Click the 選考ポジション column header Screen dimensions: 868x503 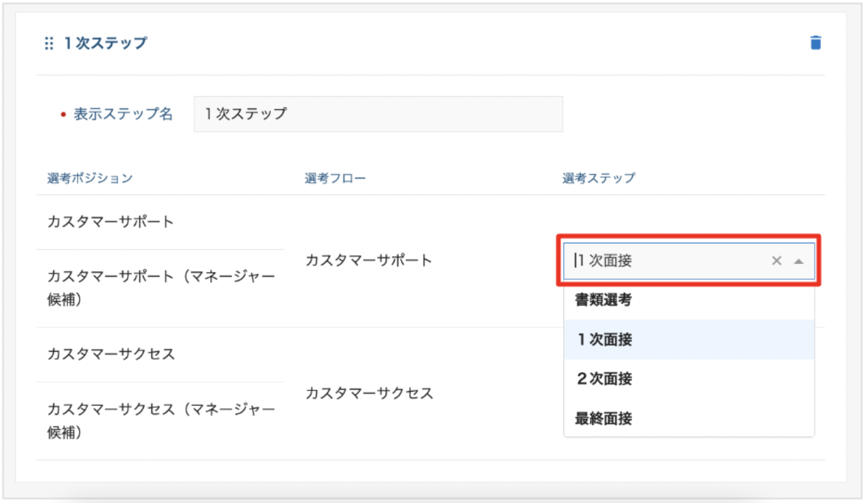[90, 178]
